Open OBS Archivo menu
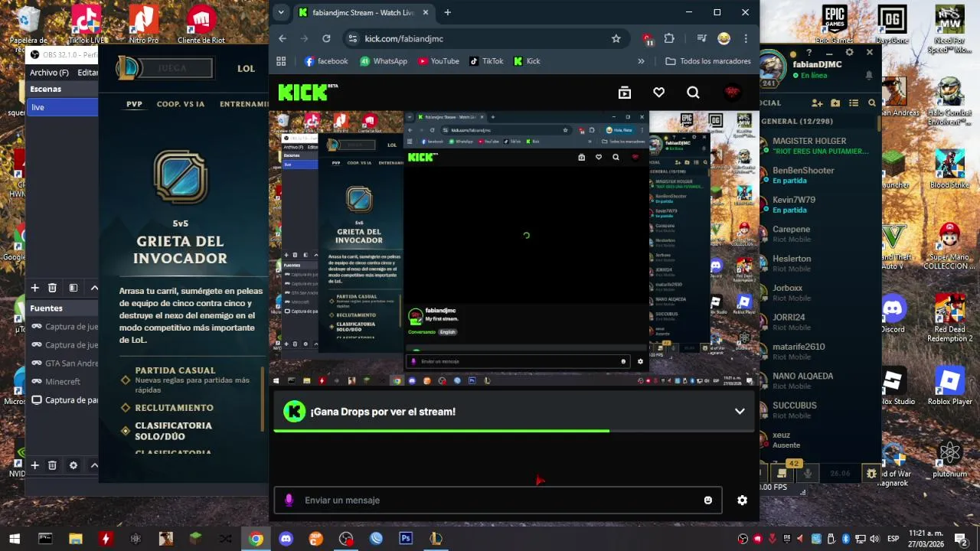Image resolution: width=980 pixels, height=551 pixels. pos(49,73)
